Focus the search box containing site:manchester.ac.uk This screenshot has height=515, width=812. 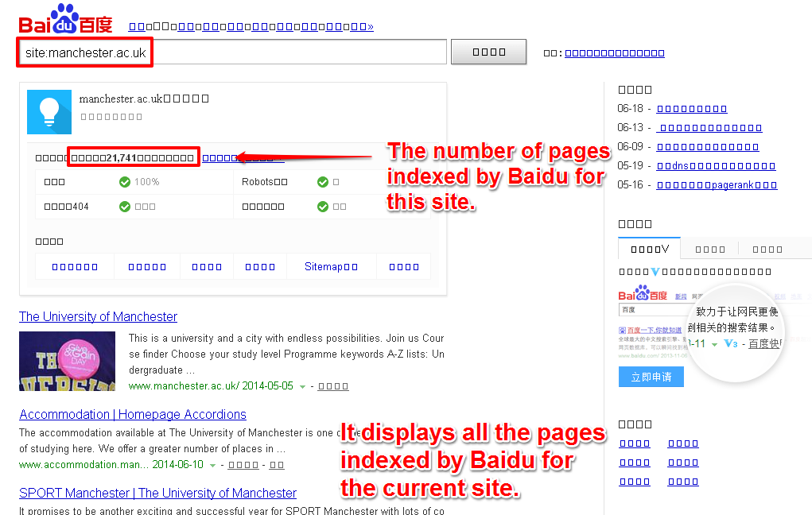(232, 52)
